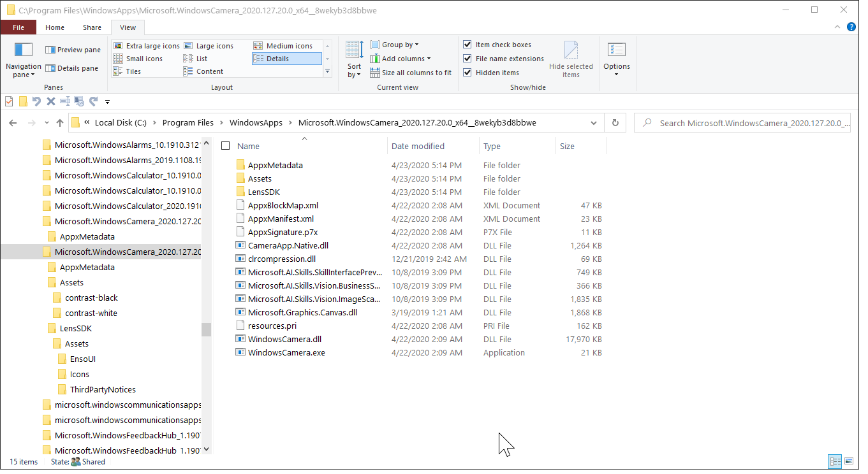This screenshot has height=474, width=868.
Task: Click the navigation pane scrollbar thumb
Action: [x=205, y=329]
